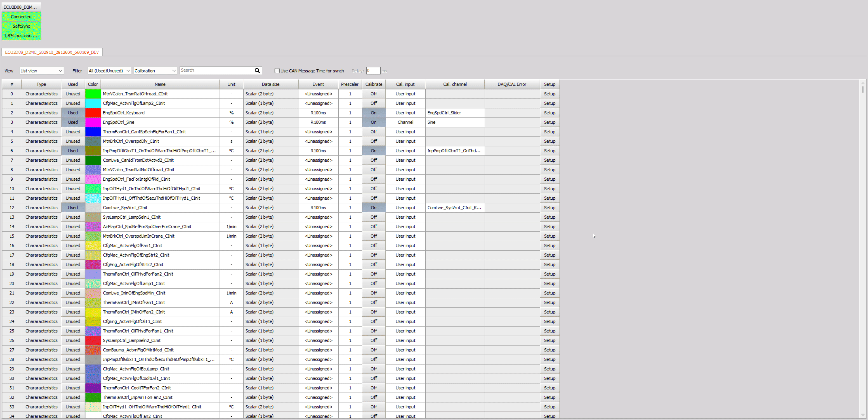The image size is (868, 420).
Task: Pick the blue swatch of ThermFanCtrl_CanISpSelnFlgForFan1_CInit
Action: coord(93,132)
